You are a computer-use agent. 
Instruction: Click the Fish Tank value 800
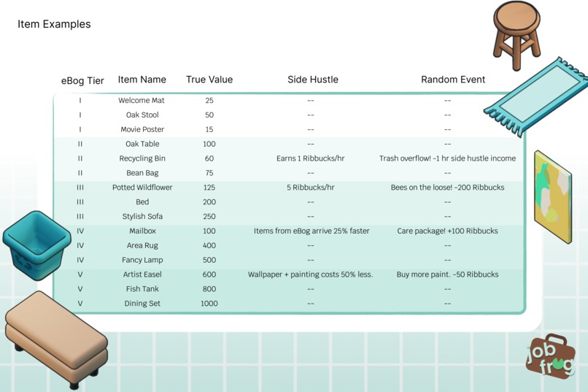click(x=209, y=289)
